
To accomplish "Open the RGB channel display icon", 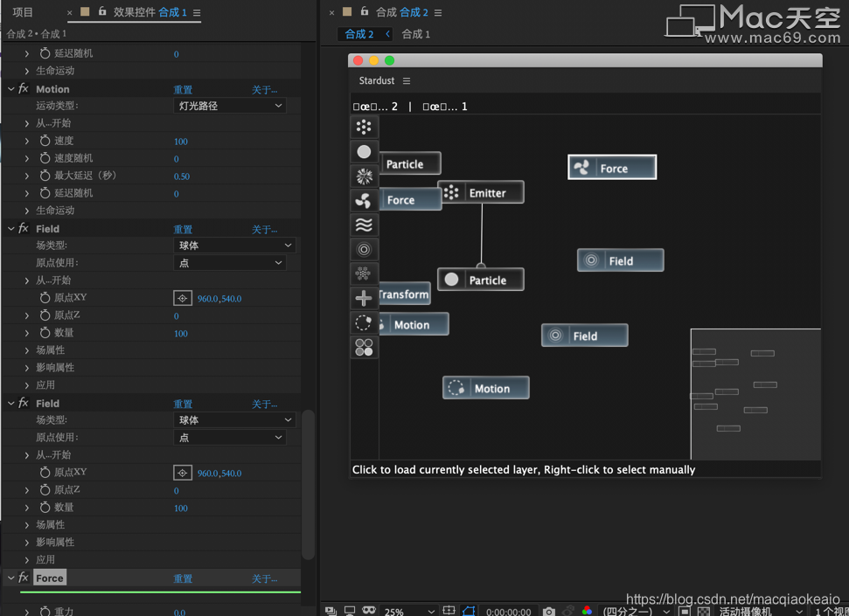I will [x=587, y=611].
